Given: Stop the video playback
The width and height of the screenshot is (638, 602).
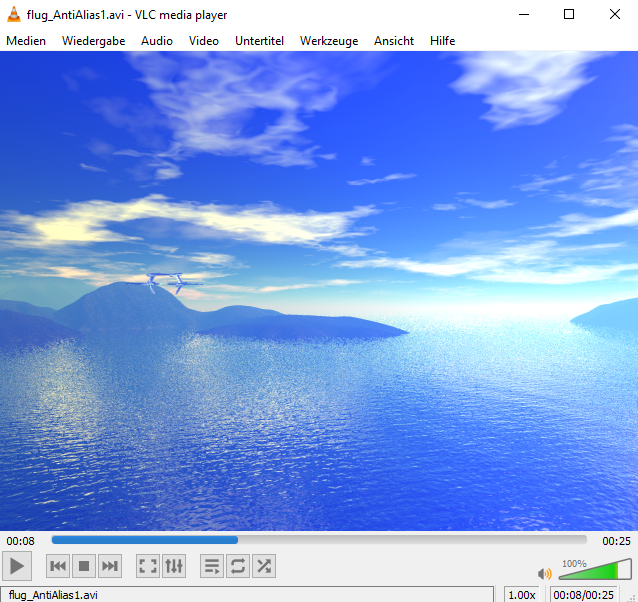Looking at the screenshot, I should 84,566.
